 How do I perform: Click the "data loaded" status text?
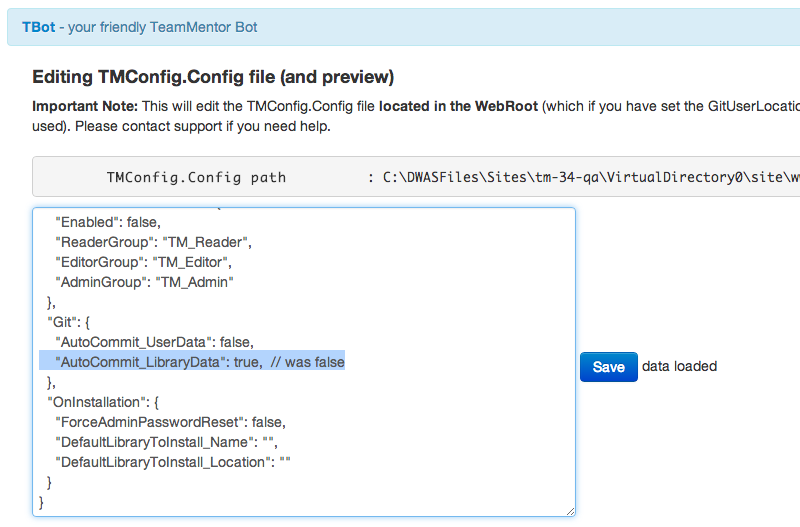click(680, 366)
